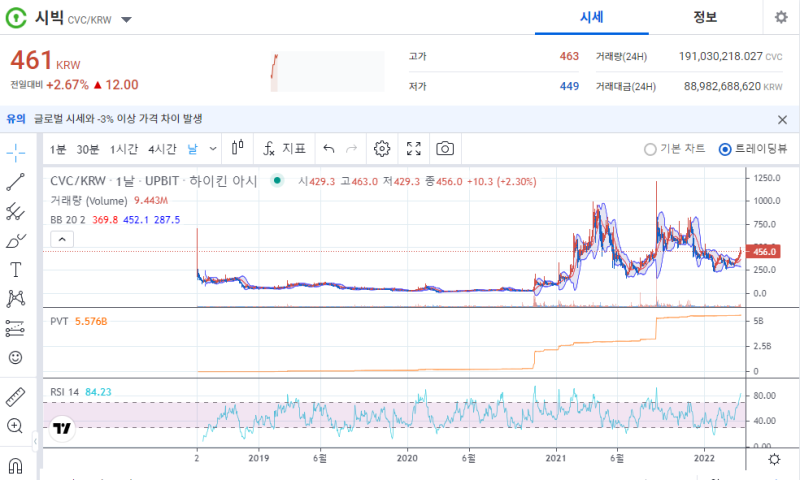Image resolution: width=800 pixels, height=480 pixels.
Task: Undo the last chart action
Action: click(329, 149)
